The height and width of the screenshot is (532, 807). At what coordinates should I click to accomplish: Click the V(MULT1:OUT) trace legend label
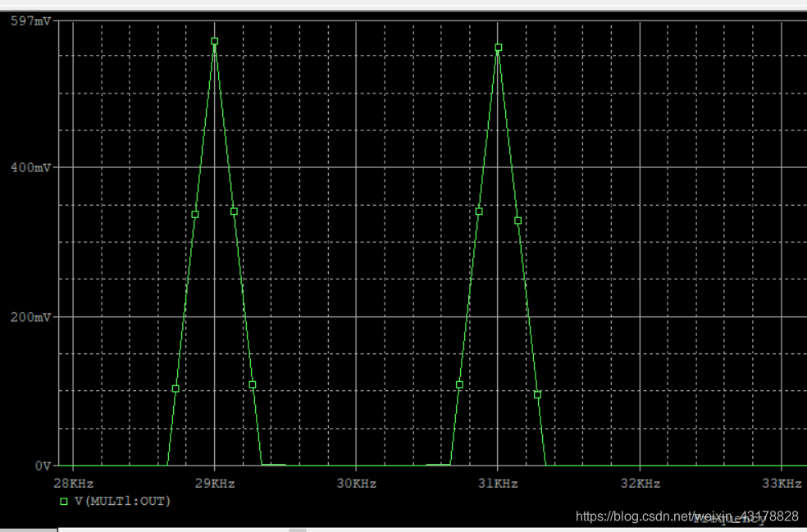click(122, 501)
